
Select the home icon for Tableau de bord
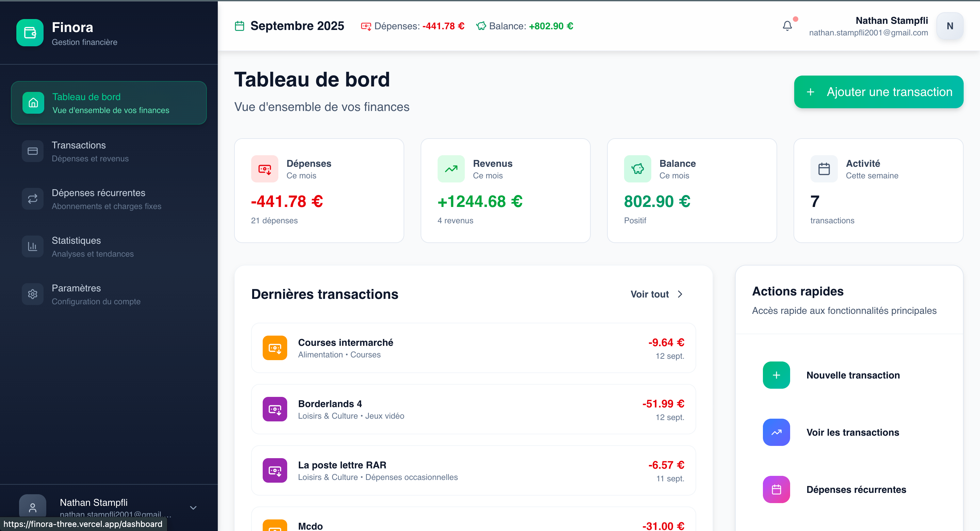[x=33, y=102]
